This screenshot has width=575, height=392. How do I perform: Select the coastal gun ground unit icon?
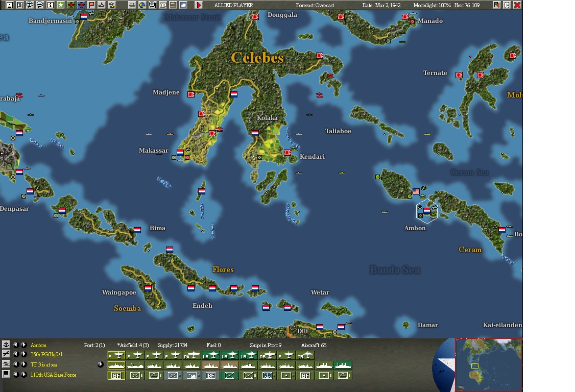click(x=192, y=376)
